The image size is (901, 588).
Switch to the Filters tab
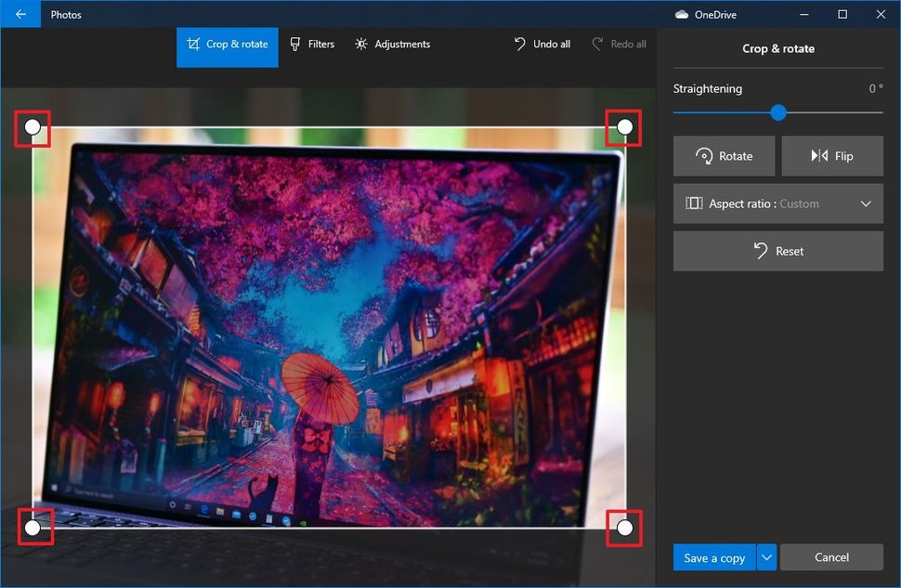point(313,44)
